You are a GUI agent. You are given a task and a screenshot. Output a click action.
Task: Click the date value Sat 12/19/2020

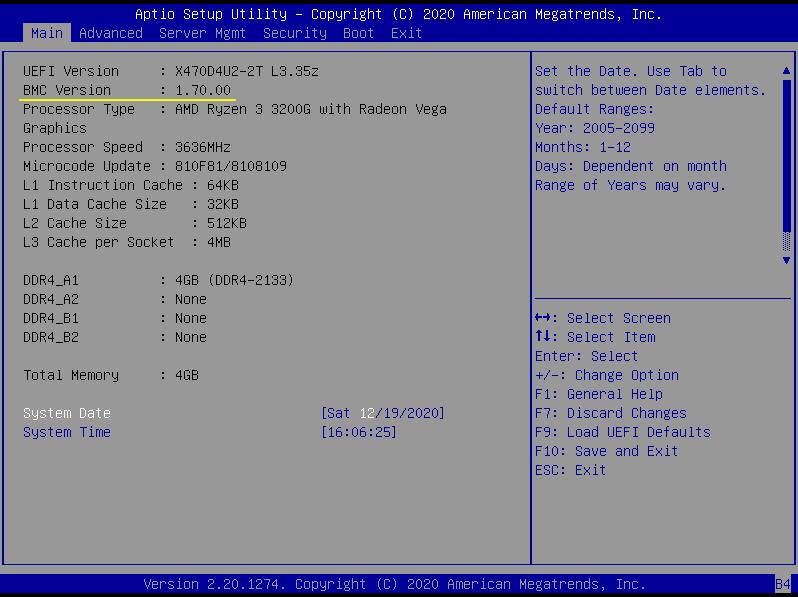coord(383,413)
